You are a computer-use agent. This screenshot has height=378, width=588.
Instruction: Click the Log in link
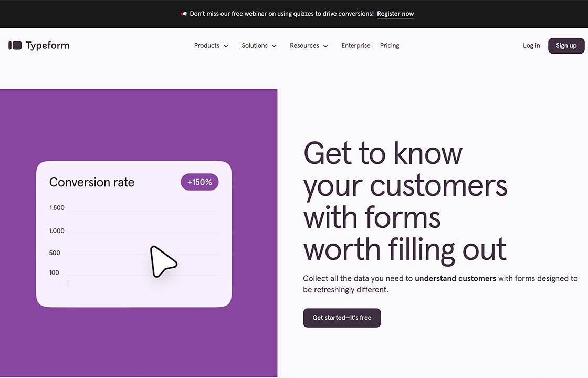(x=531, y=45)
